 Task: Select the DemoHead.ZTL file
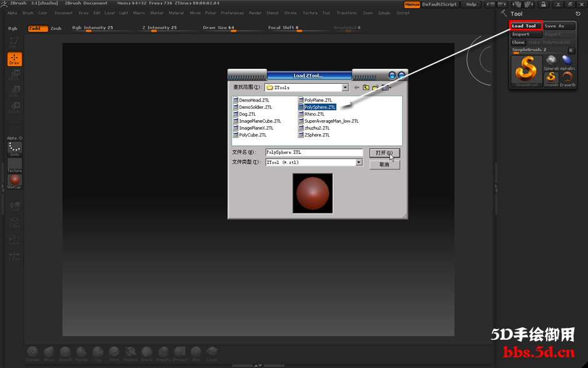tap(251, 100)
